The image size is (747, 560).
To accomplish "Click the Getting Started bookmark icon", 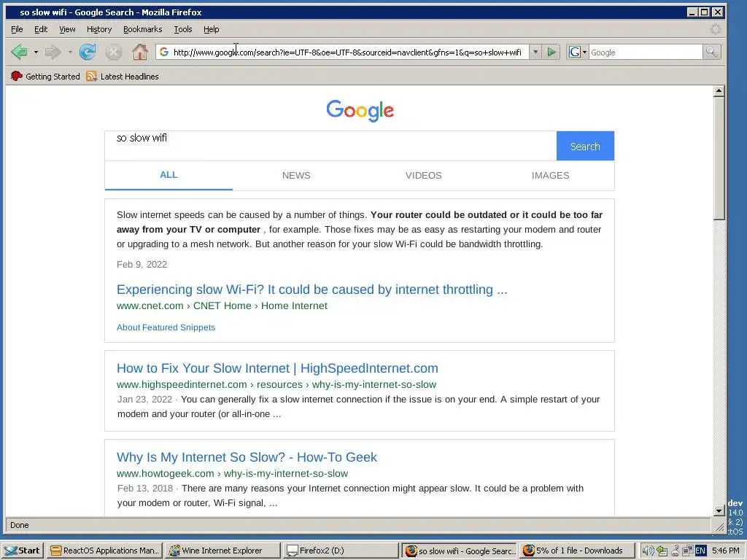I will 17,76.
